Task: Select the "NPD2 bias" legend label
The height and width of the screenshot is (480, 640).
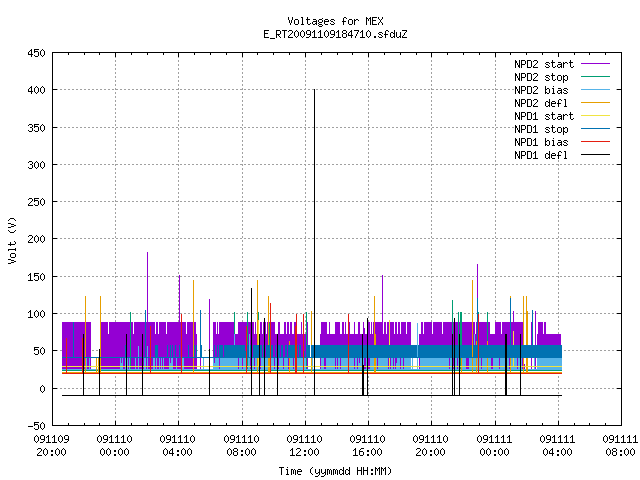Action: [541, 90]
